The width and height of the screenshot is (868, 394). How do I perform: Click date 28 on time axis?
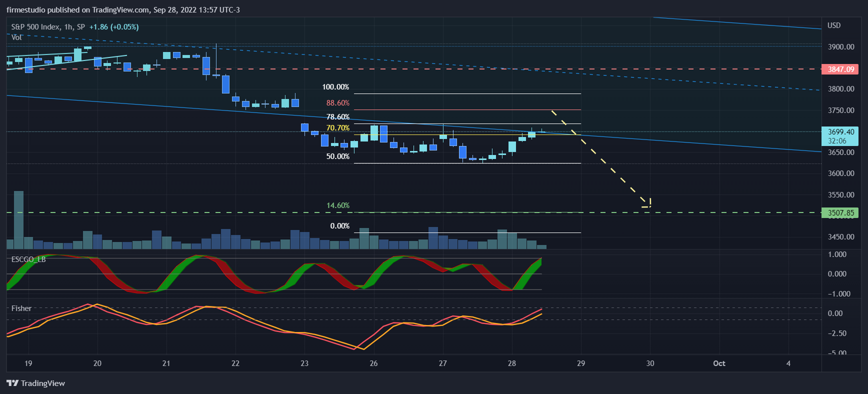click(512, 363)
